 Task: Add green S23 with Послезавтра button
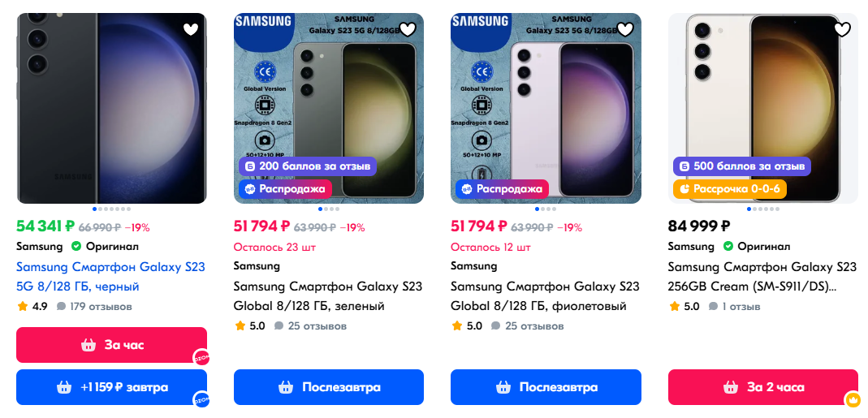tap(329, 387)
